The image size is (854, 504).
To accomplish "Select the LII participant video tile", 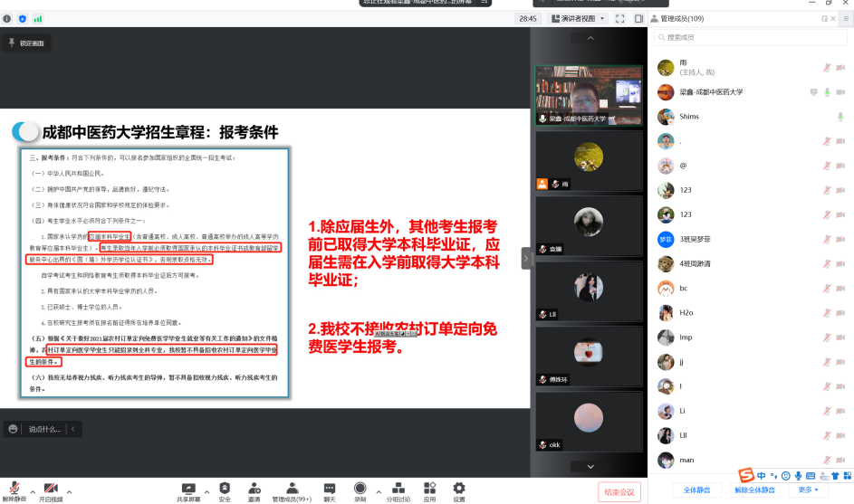I will click(x=589, y=291).
